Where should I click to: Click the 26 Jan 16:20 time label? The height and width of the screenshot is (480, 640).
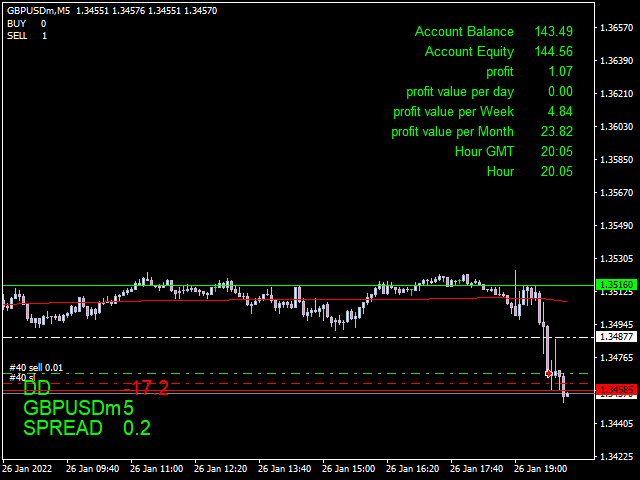coord(413,469)
